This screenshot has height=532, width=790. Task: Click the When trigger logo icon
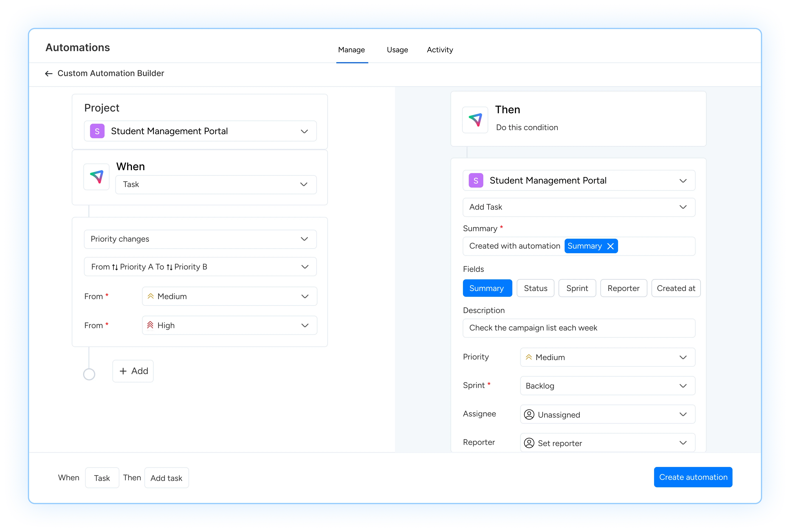[97, 177]
